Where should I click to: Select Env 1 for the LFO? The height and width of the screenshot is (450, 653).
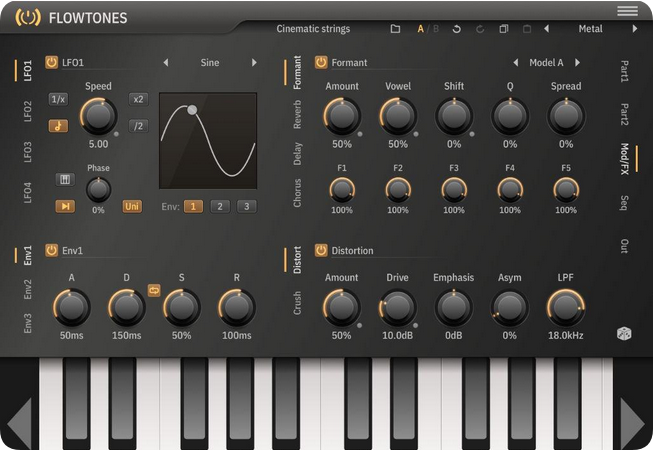coord(193,206)
